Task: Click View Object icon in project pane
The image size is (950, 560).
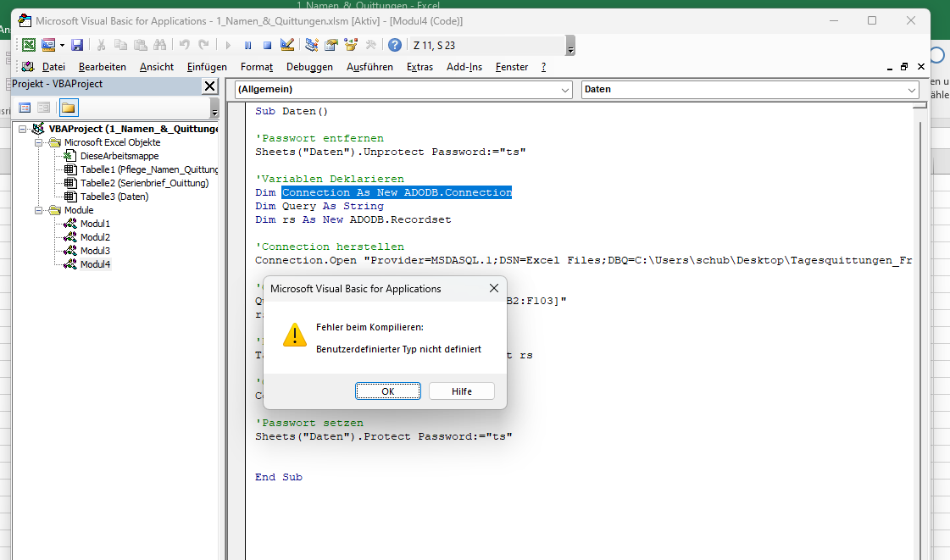Action: click(x=43, y=108)
